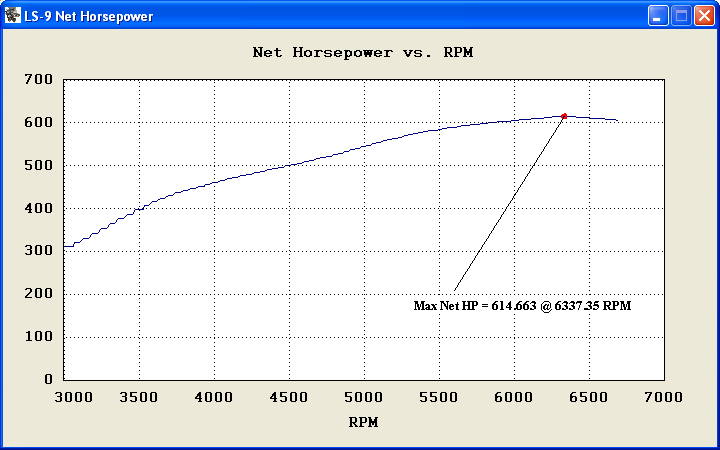
Task: Click the 600 y-axis tick label
Action: 39,123
